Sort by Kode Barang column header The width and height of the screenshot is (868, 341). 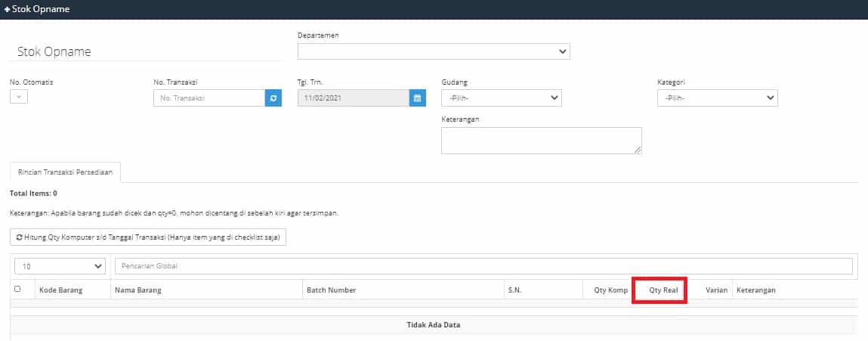tap(60, 290)
